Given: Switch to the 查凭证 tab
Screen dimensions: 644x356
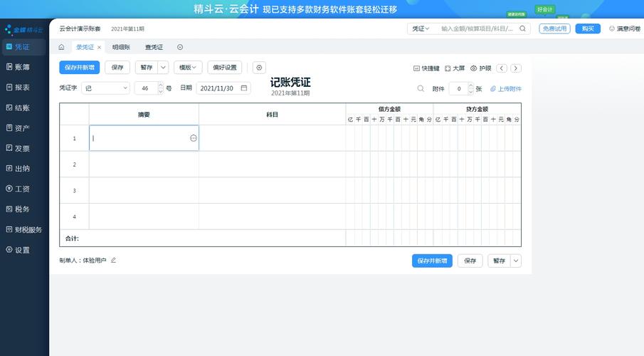Looking at the screenshot, I should 154,47.
